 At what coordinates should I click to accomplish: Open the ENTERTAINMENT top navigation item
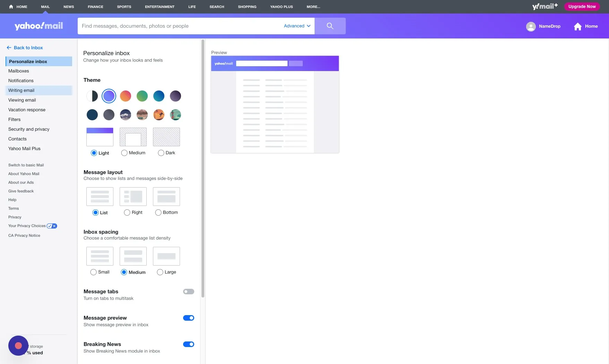pyautogui.click(x=160, y=7)
